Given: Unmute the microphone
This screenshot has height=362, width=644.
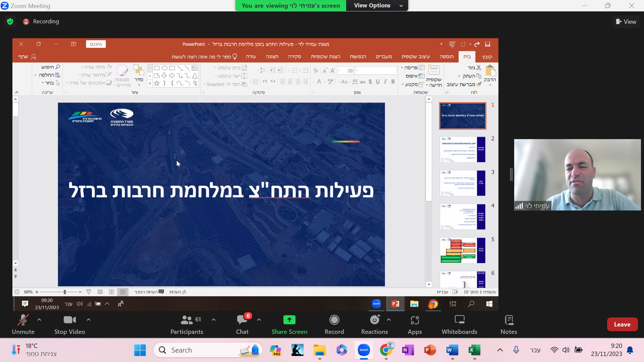Looking at the screenshot, I should point(23,320).
